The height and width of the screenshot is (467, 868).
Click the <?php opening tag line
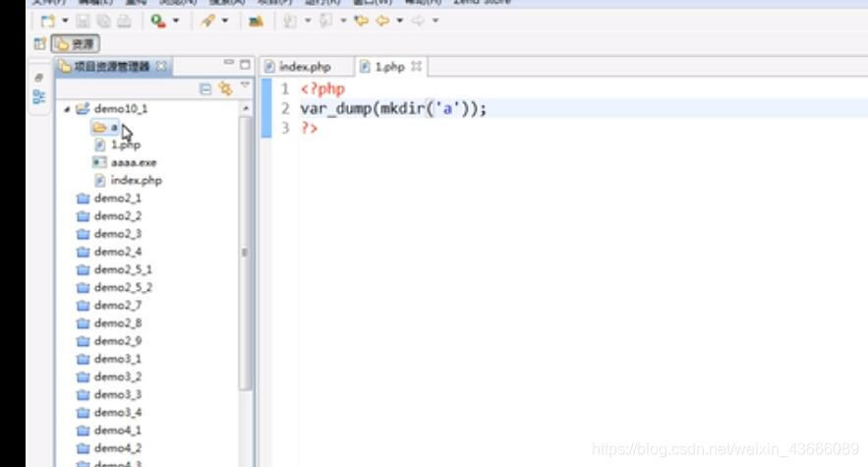[322, 88]
